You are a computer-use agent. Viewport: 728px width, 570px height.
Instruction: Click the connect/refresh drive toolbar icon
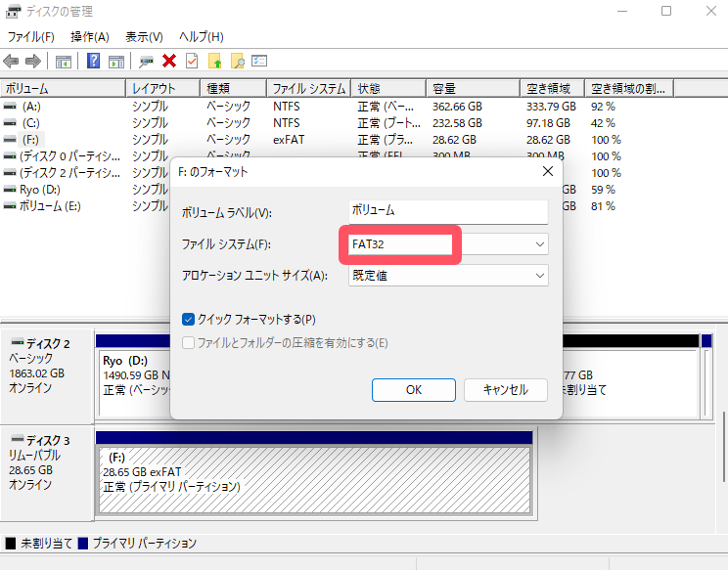pyautogui.click(x=146, y=62)
